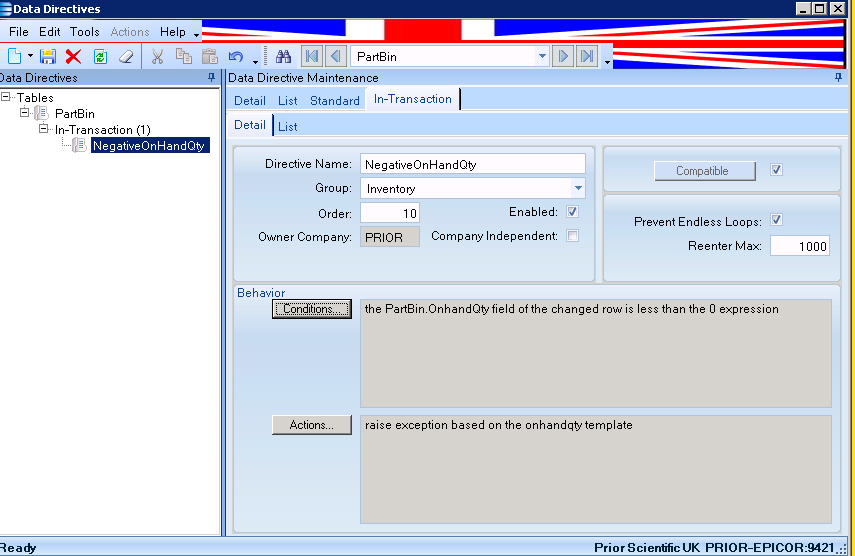Go to the next record icon

[x=563, y=56]
